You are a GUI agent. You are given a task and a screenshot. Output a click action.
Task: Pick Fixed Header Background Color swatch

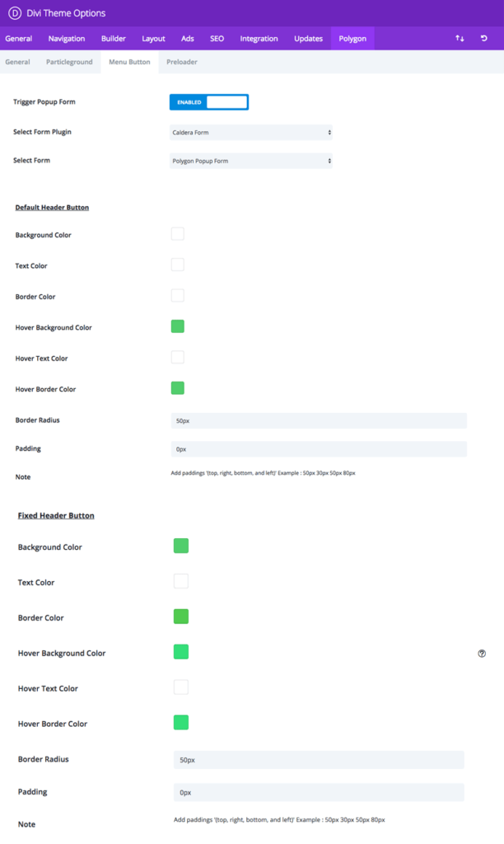tap(181, 546)
